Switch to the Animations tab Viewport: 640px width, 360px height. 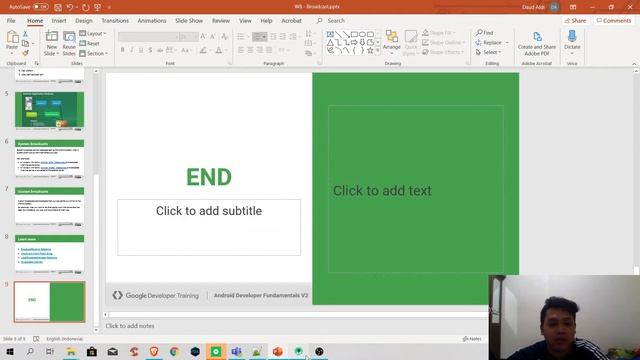[152, 20]
